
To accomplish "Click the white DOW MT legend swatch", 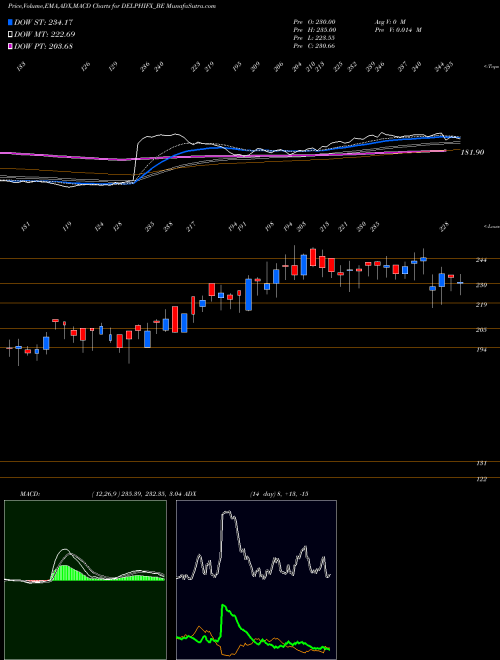I will (x=10, y=34).
